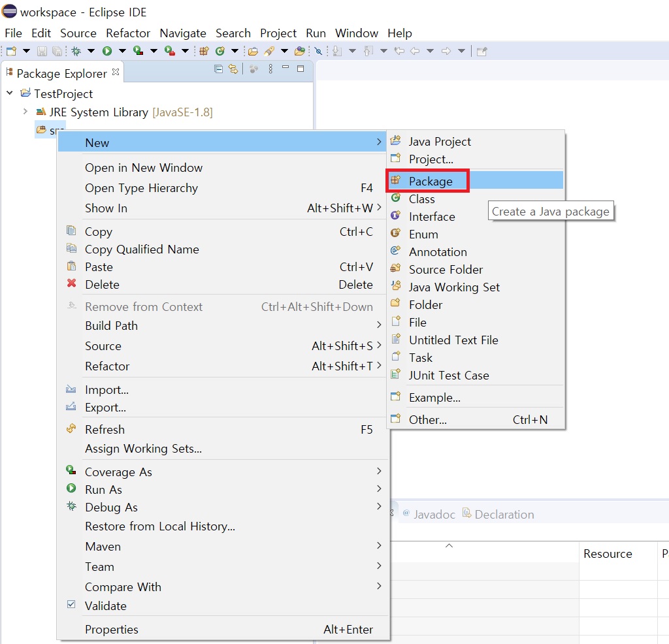Click the green Run toolbar button

107,51
